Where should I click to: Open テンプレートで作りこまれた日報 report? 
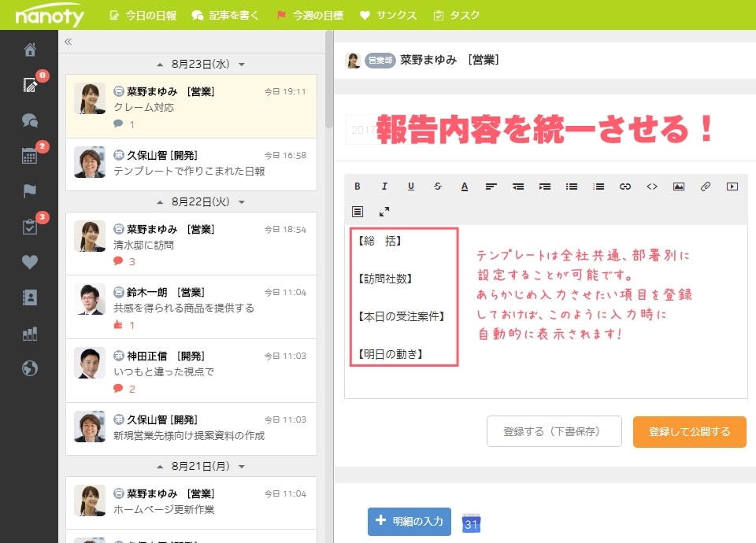pos(191,164)
